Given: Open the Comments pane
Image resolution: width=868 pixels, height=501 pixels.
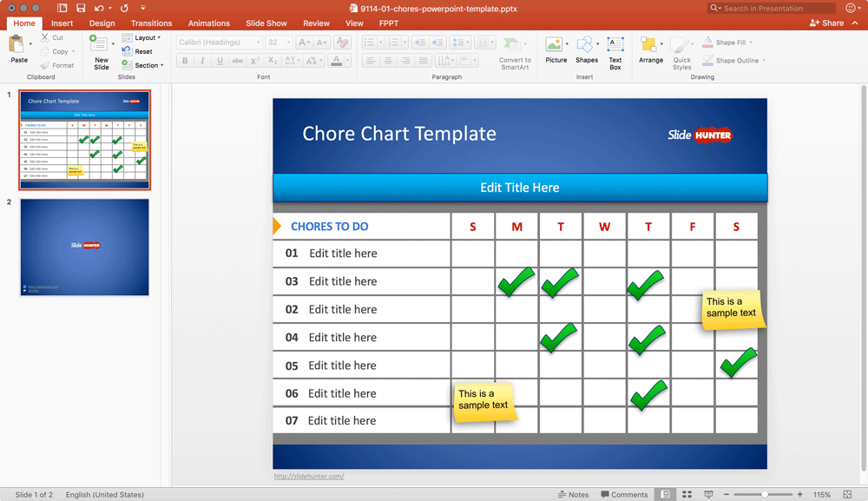Looking at the screenshot, I should 624,494.
